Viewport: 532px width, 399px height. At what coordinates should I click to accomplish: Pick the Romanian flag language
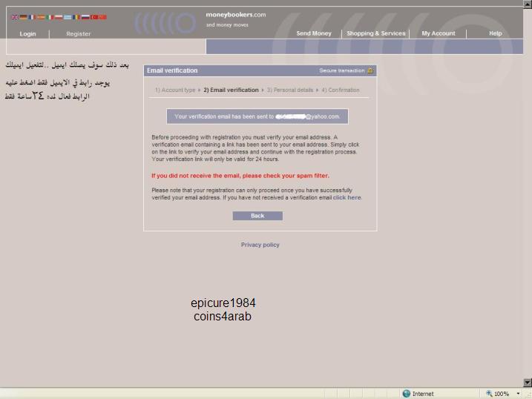(76, 17)
